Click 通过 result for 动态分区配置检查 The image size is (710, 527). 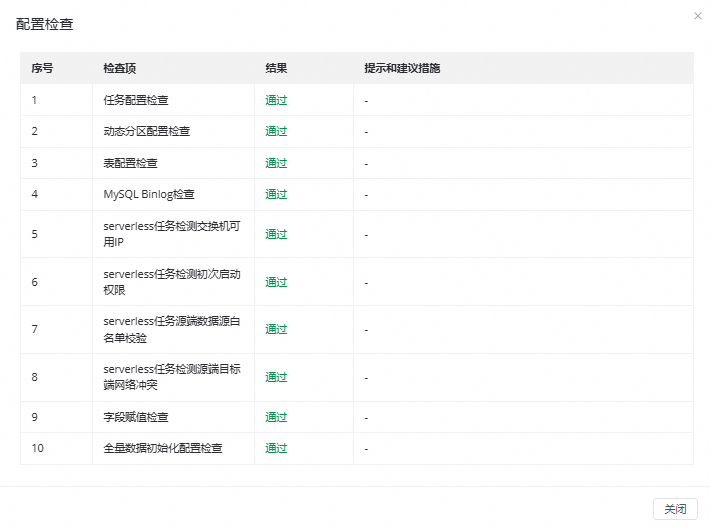click(276, 131)
